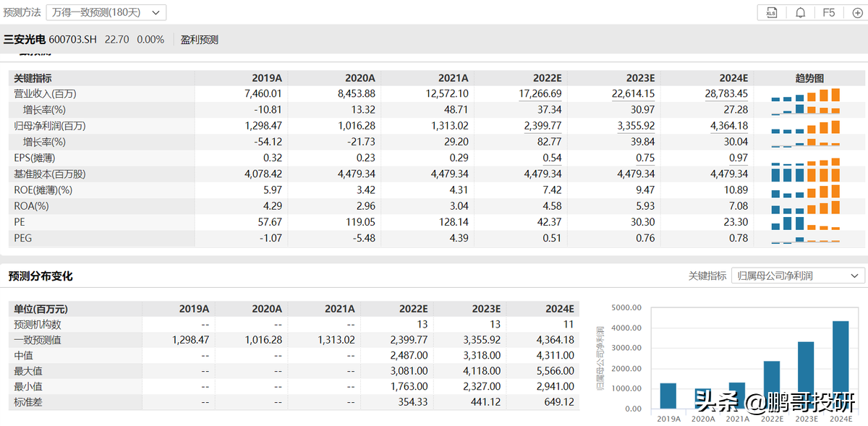868x426 pixels.
Task: Click the plus circle add icon
Action: point(857,12)
